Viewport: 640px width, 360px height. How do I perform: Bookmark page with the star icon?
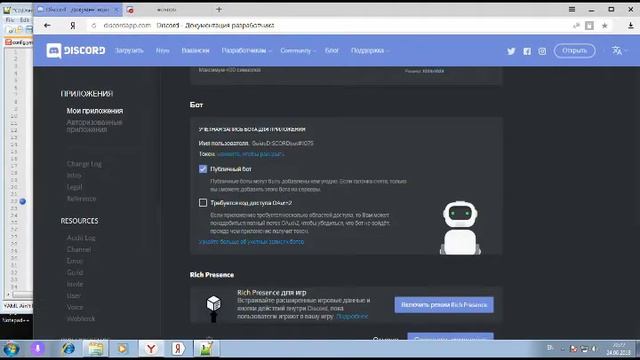(605, 25)
